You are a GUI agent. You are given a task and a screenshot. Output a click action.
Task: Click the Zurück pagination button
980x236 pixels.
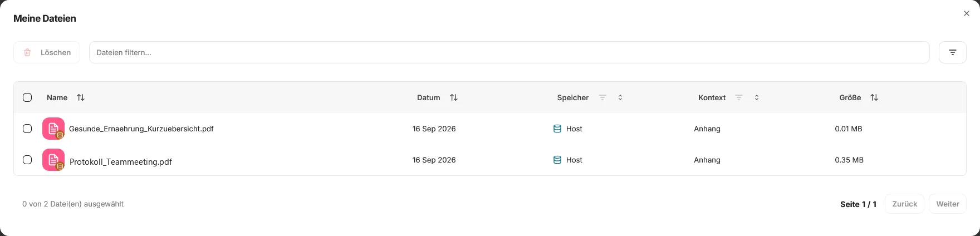click(x=904, y=204)
